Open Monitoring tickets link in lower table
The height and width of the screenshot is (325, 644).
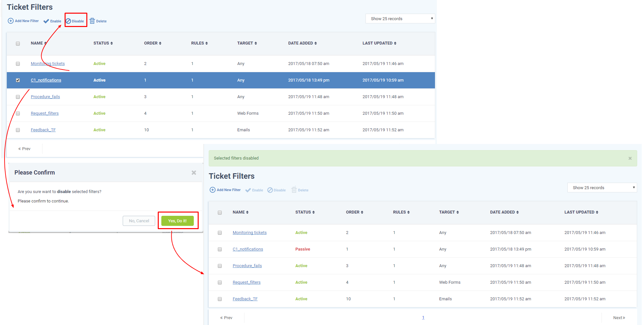pos(250,233)
